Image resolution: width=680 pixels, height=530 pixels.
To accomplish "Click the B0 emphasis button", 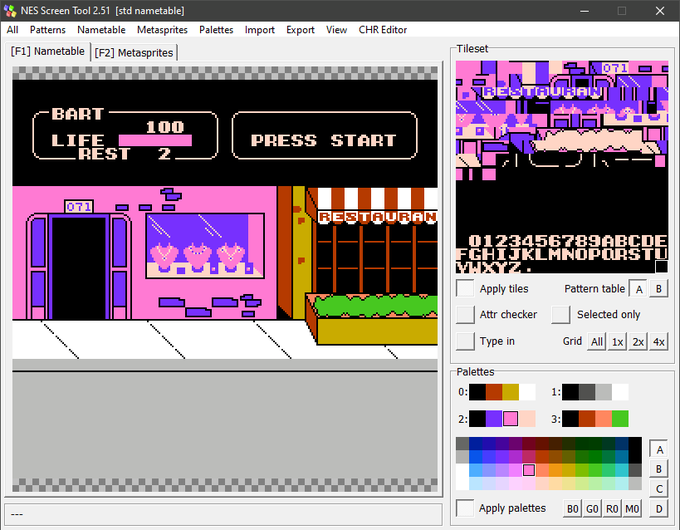I will tap(572, 508).
